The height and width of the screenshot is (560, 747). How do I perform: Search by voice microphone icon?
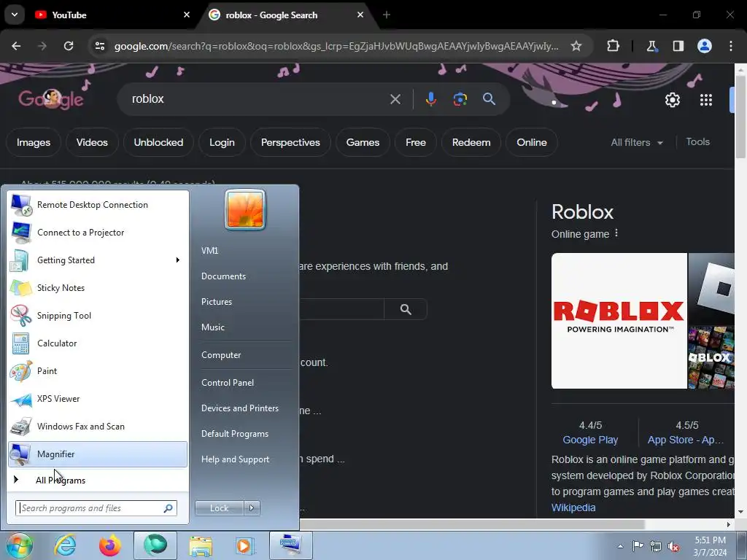tap(430, 99)
